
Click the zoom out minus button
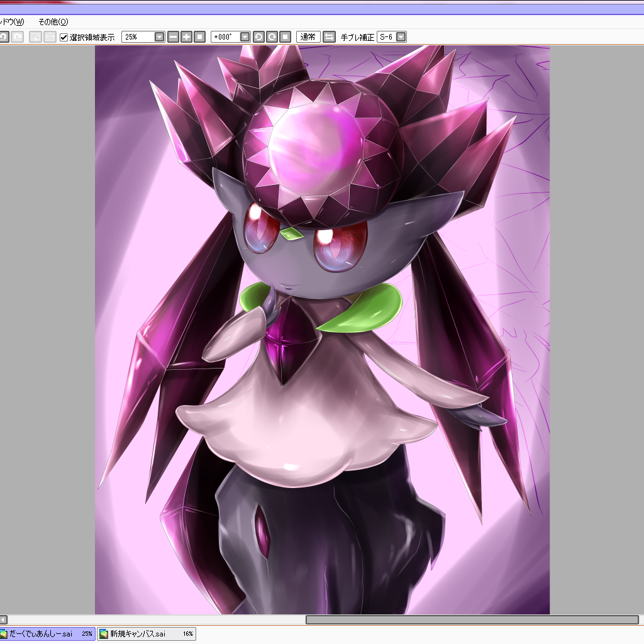click(174, 37)
